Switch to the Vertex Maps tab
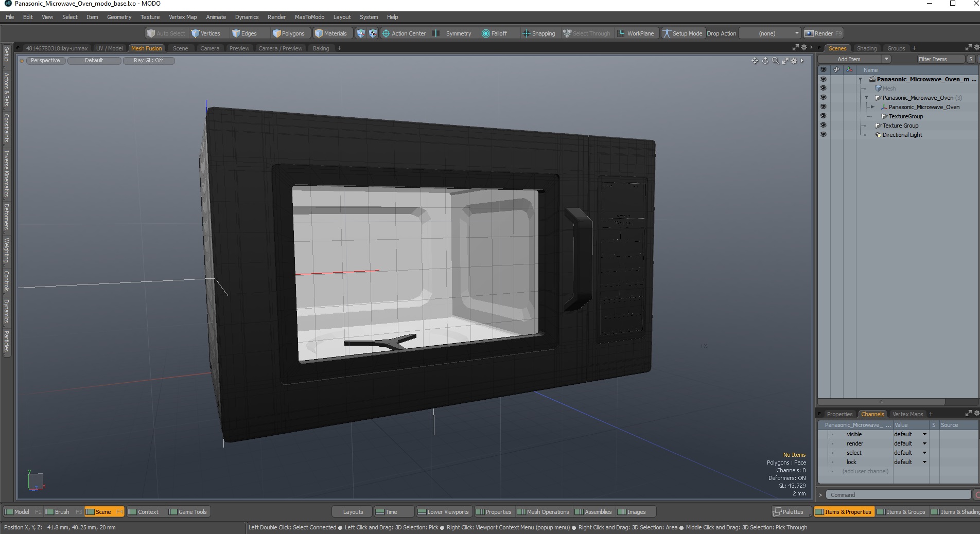Screen dimensions: 980x534 point(907,414)
